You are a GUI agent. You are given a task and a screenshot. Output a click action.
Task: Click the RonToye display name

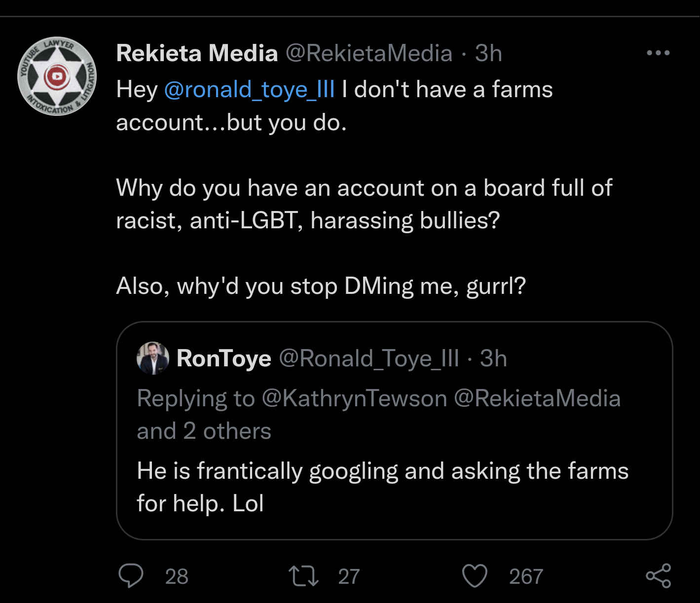point(223,358)
